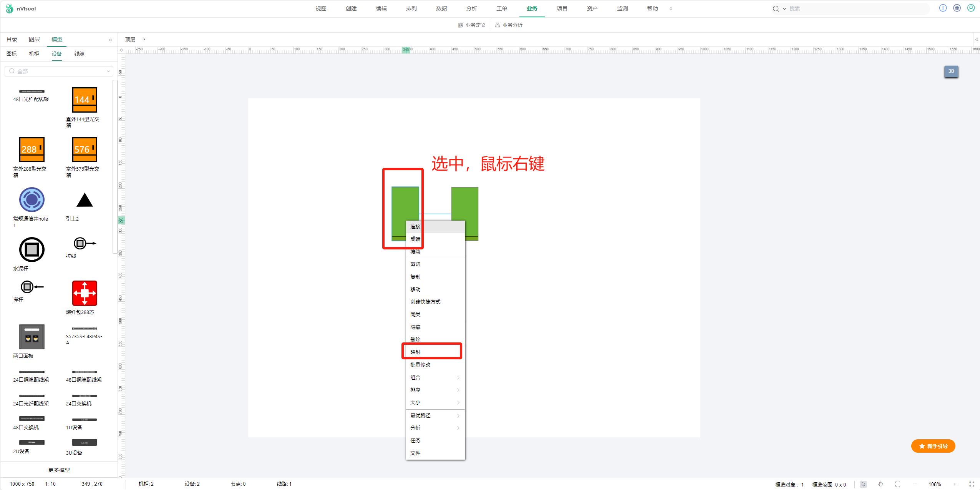
Task: Open the 全部 filter dropdown
Action: click(x=59, y=71)
